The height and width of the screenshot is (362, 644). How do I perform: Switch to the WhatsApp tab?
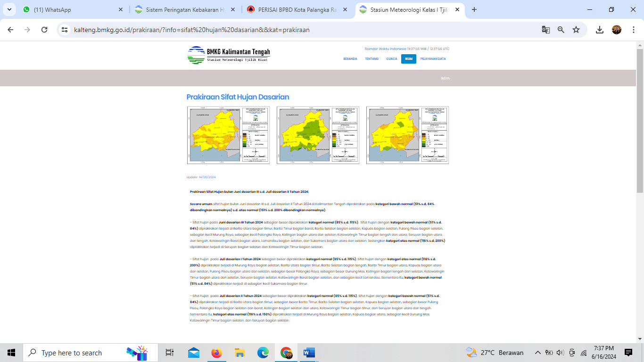[73, 9]
